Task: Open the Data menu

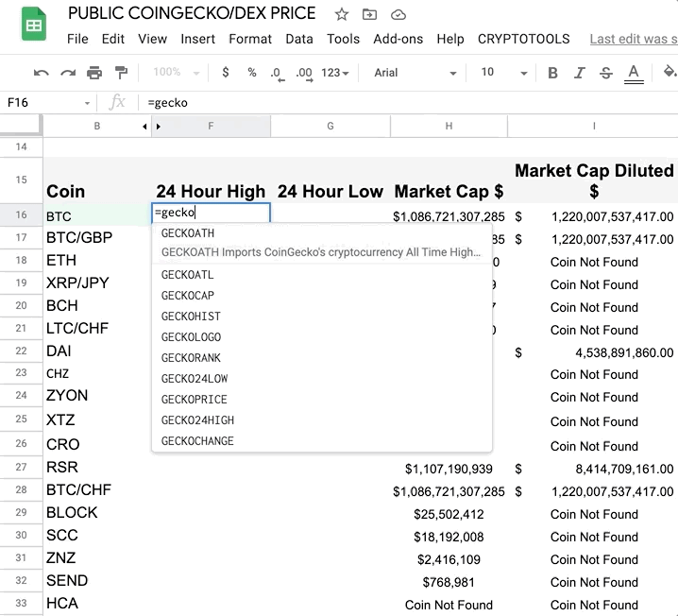Action: tap(299, 39)
